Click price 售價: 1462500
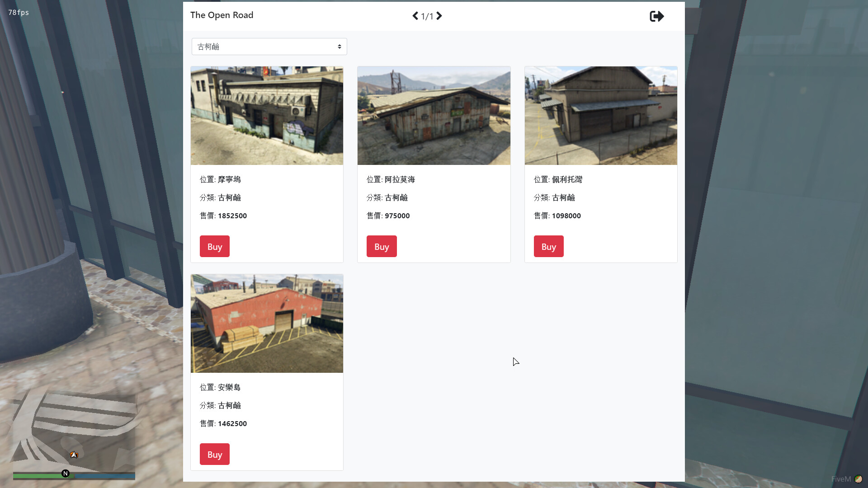Screen dimensions: 868x488 [223, 423]
